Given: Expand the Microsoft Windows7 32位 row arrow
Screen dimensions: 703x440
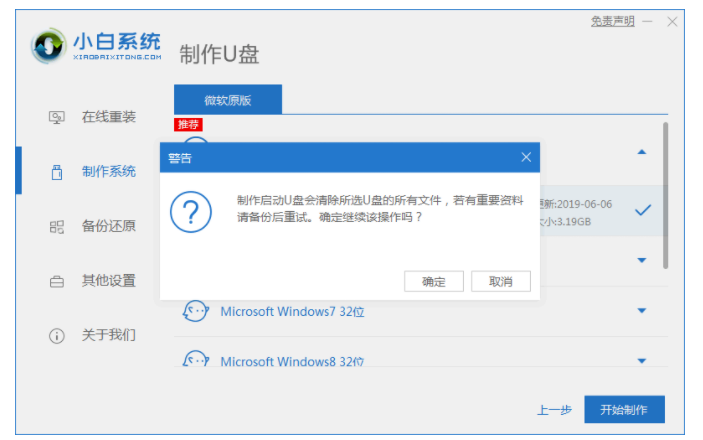Looking at the screenshot, I should click(642, 310).
